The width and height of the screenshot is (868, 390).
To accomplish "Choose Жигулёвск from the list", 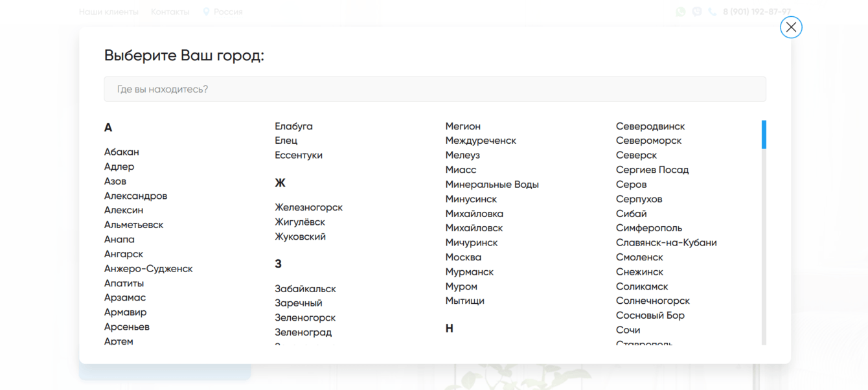I will pyautogui.click(x=300, y=222).
